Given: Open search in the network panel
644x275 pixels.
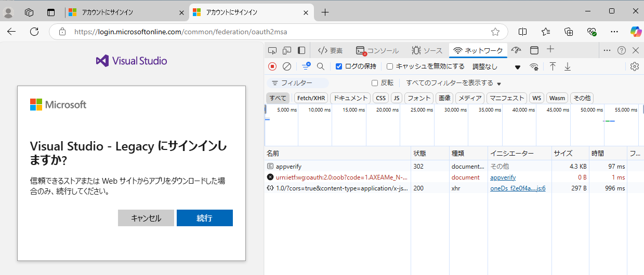Looking at the screenshot, I should (321, 66).
